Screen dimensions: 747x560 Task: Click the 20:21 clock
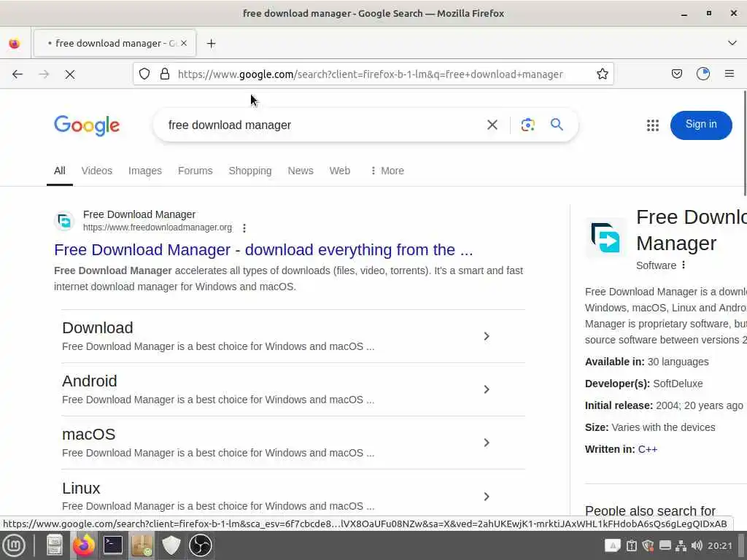[x=719, y=545]
